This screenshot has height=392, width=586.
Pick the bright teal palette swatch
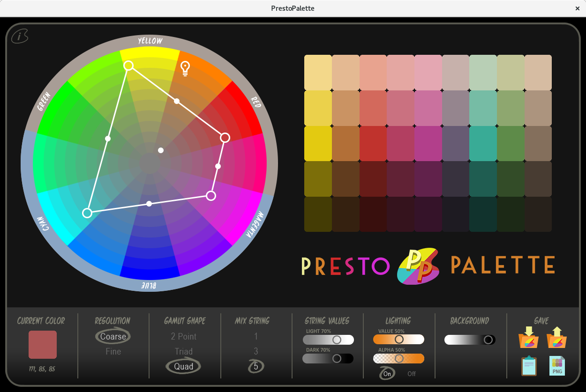tap(483, 143)
